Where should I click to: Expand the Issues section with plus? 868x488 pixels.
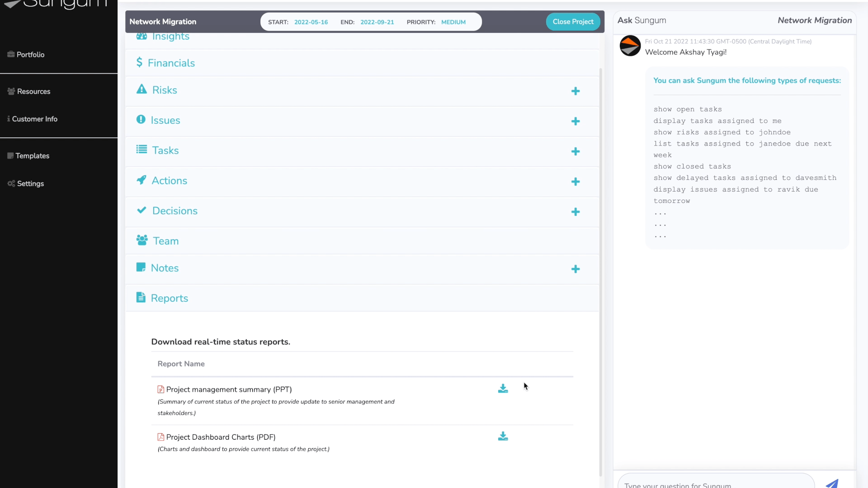pyautogui.click(x=575, y=121)
